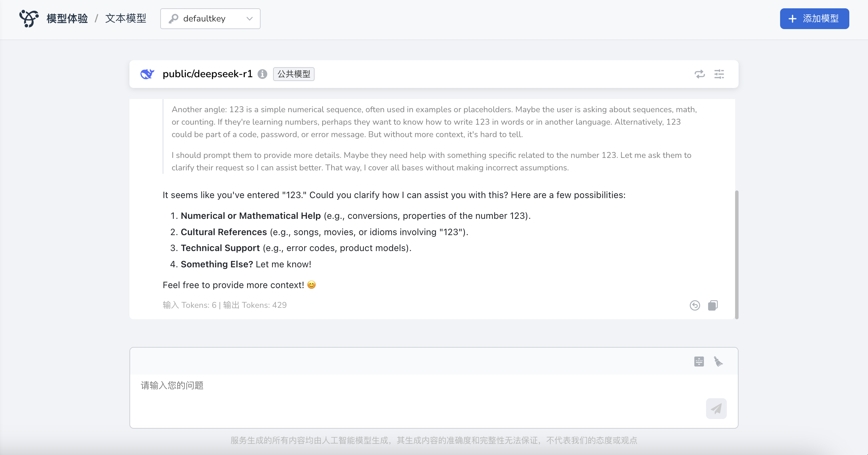Clear the conversation with broom icon

[x=718, y=362]
